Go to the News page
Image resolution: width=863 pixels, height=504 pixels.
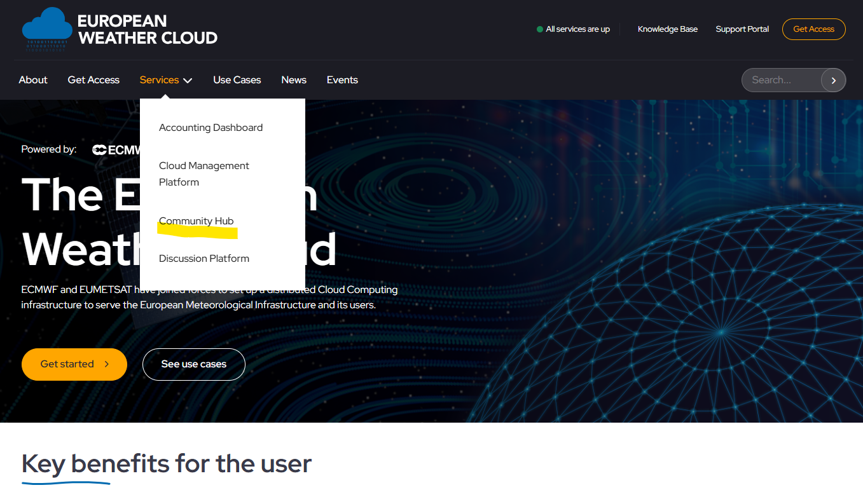[x=294, y=80]
